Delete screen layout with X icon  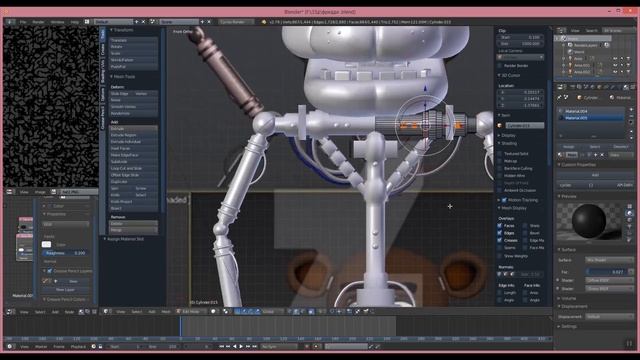coord(143,22)
